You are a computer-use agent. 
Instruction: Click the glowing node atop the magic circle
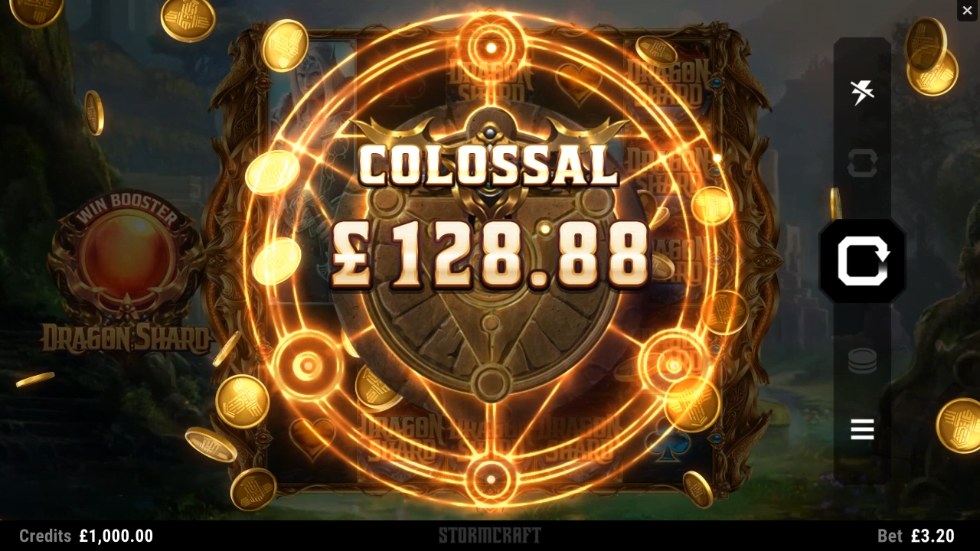click(x=491, y=47)
